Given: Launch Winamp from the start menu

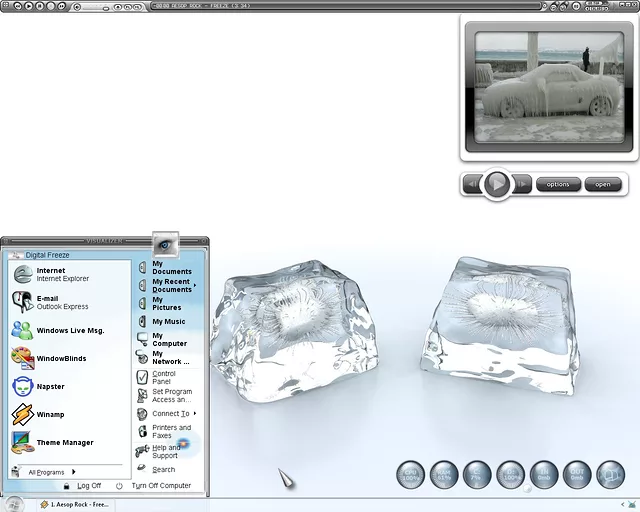Looking at the screenshot, I should (48, 414).
